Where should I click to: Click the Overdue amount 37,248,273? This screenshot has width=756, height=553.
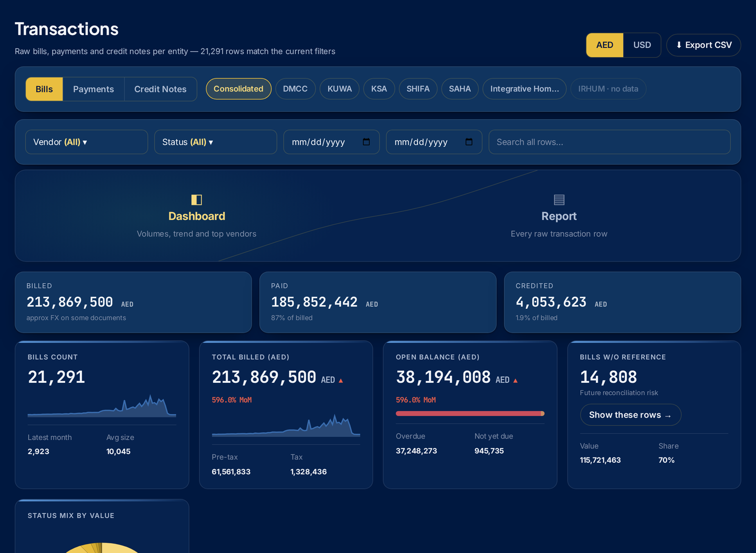click(x=416, y=451)
